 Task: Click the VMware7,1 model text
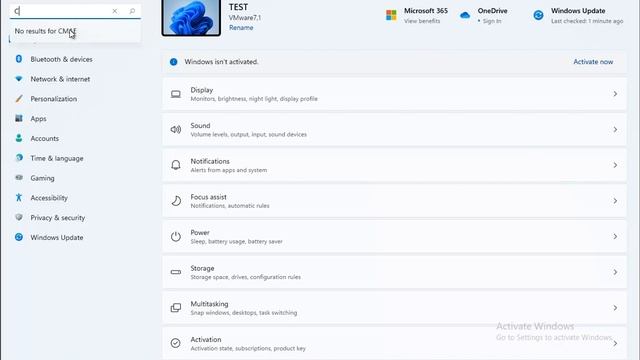[x=244, y=18]
